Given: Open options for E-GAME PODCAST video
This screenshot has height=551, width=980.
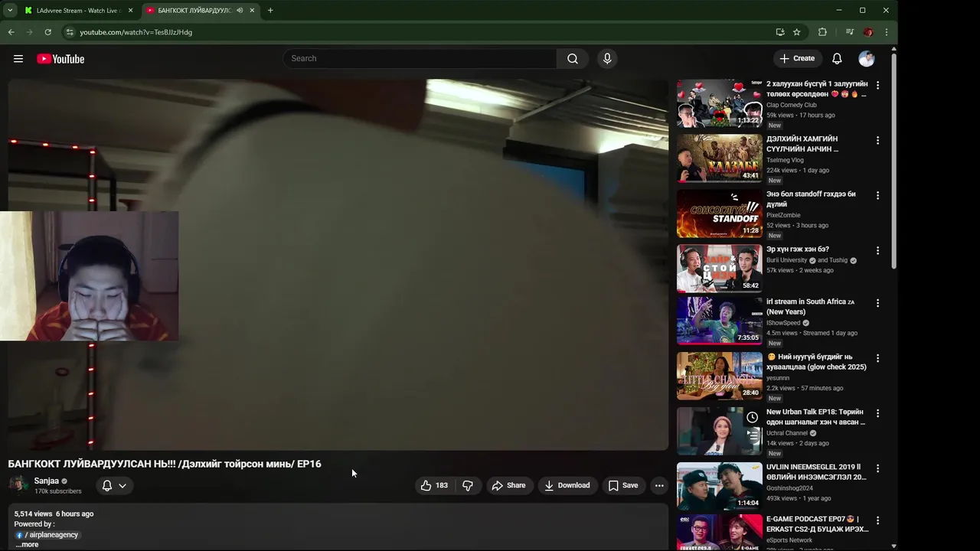Looking at the screenshot, I should pos(877,520).
